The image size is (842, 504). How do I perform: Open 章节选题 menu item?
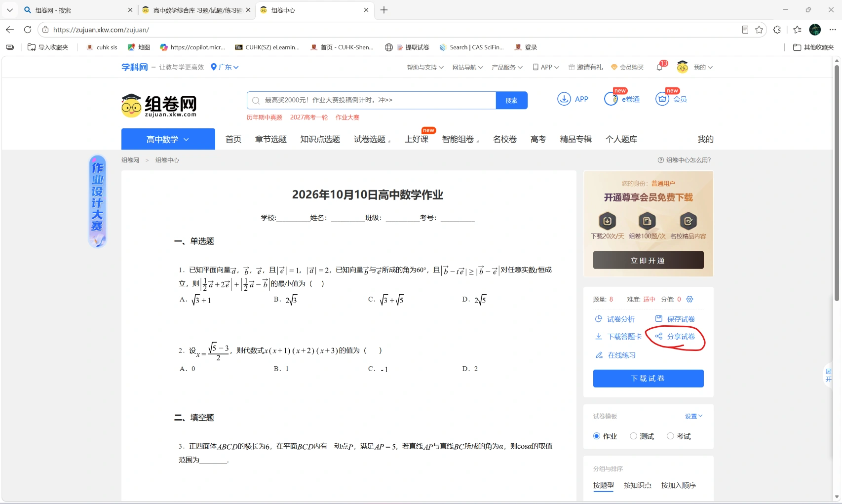tap(271, 139)
